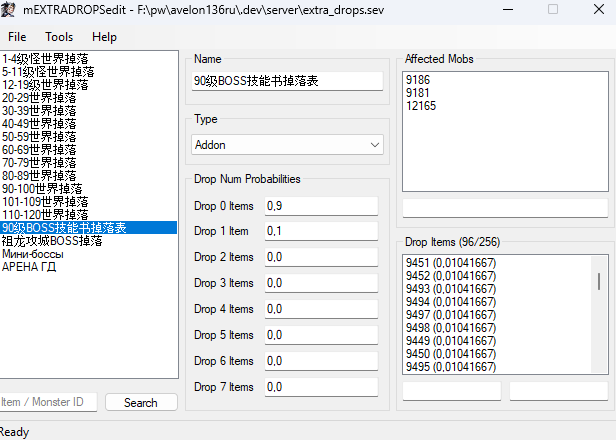This screenshot has width=616, height=440.
Task: Select the Drop 0 Items probability field
Action: point(320,206)
